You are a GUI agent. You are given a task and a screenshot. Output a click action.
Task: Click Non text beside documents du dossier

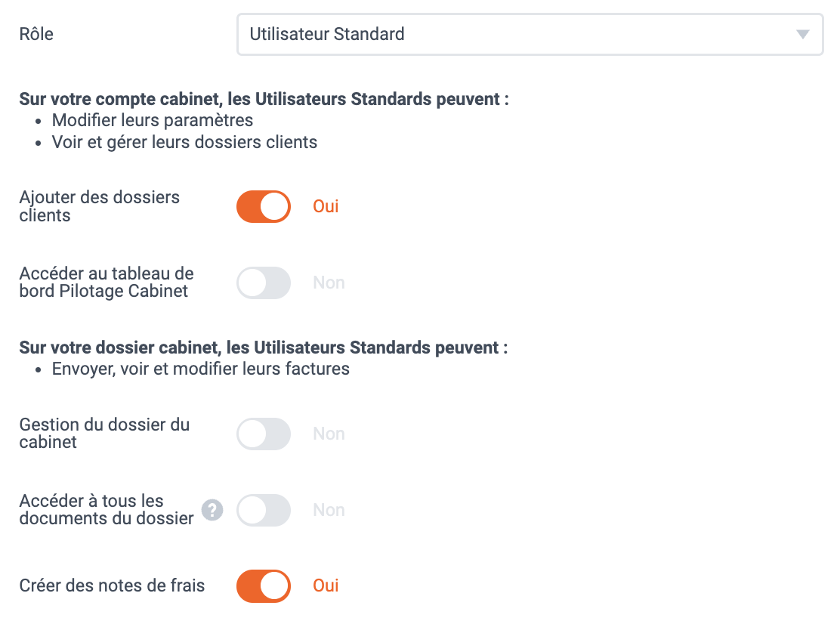pos(329,510)
